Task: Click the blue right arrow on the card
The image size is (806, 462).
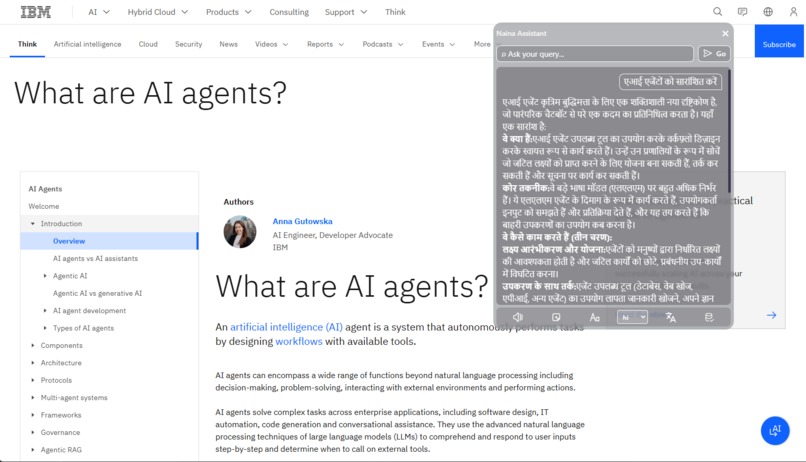Action: click(x=771, y=315)
